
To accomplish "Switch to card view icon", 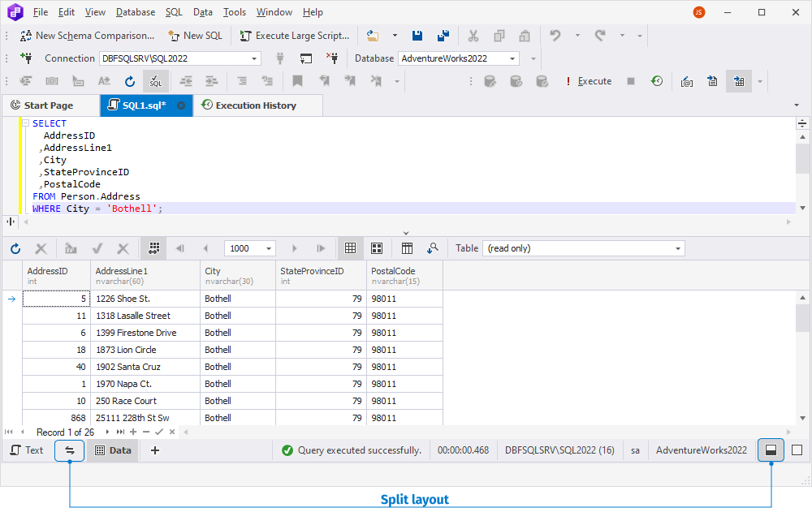I will point(377,248).
